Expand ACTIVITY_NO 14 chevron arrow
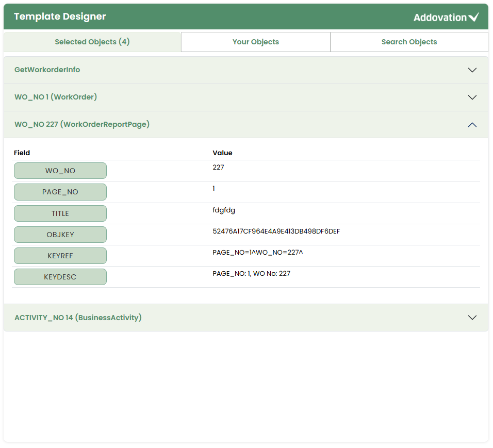Viewport: 493px width, 448px height. [472, 318]
